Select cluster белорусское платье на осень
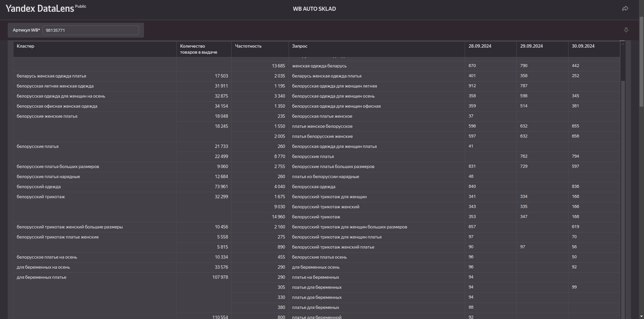 click(x=47, y=257)
